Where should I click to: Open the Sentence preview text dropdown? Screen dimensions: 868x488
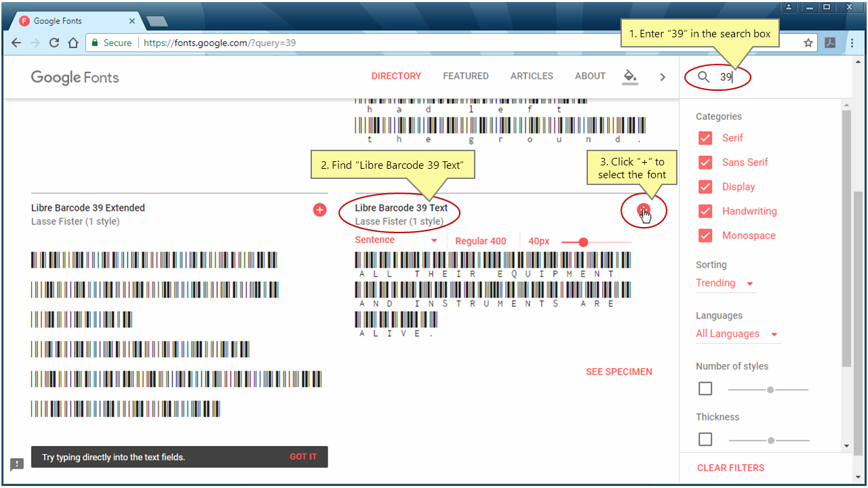397,241
